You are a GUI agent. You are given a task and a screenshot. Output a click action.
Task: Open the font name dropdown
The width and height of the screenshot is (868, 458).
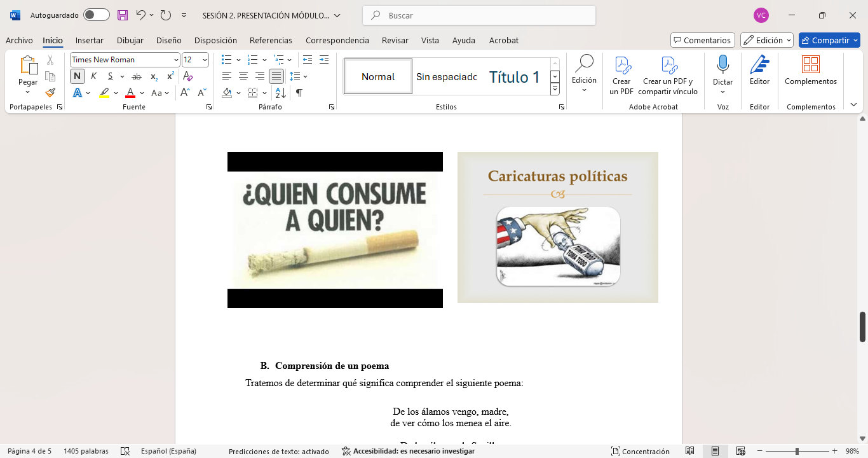(x=176, y=60)
